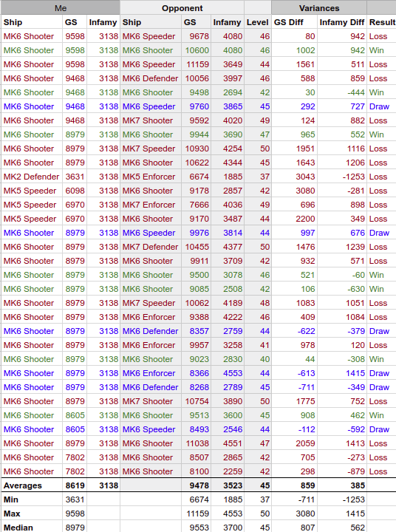Click the 'Median' row label cell

pyautogui.click(x=32, y=528)
